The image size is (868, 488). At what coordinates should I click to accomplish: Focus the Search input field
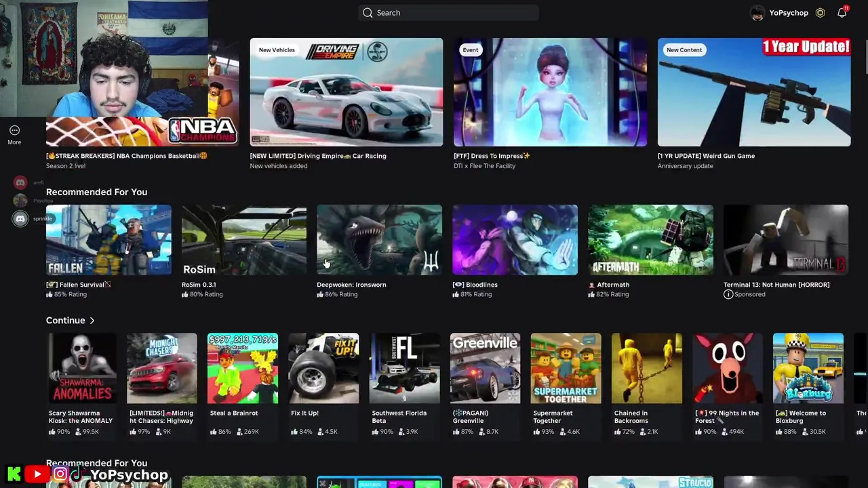pos(448,13)
